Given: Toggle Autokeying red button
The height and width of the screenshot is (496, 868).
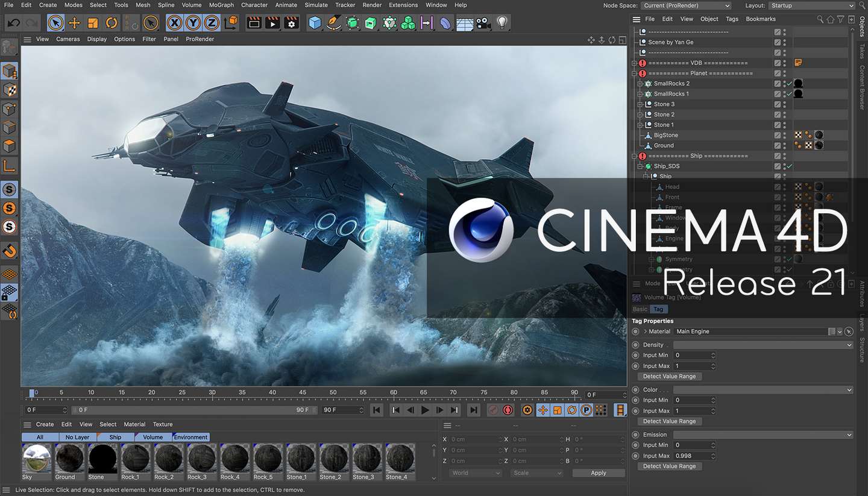Looking at the screenshot, I should [509, 410].
